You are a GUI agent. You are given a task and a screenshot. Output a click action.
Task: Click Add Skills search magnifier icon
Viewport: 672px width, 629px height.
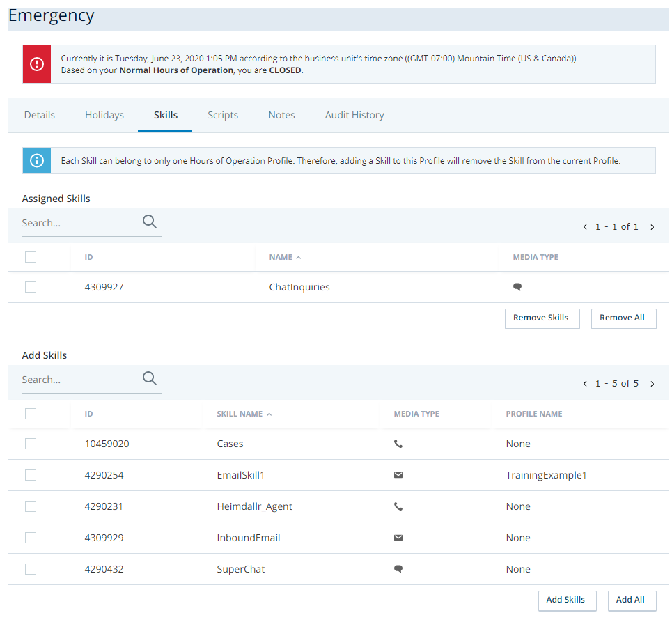[x=150, y=379]
